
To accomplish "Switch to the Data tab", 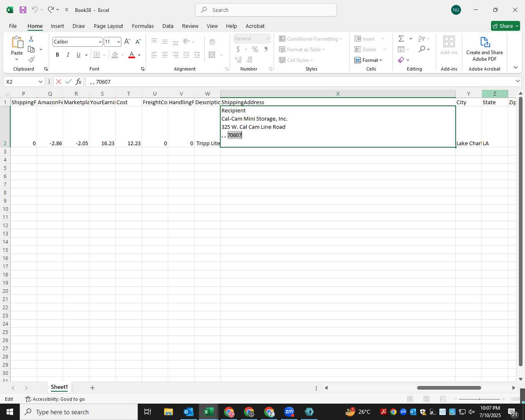I will click(x=168, y=26).
